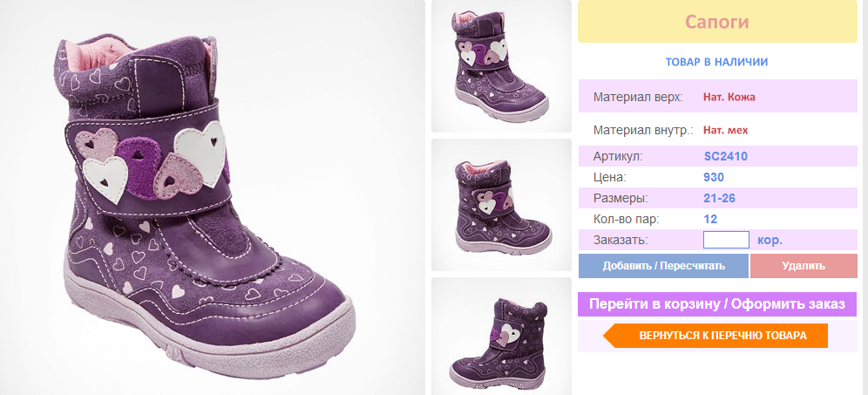Select the second thumbnail showing the boot's side view
The image size is (868, 395).
tap(501, 205)
